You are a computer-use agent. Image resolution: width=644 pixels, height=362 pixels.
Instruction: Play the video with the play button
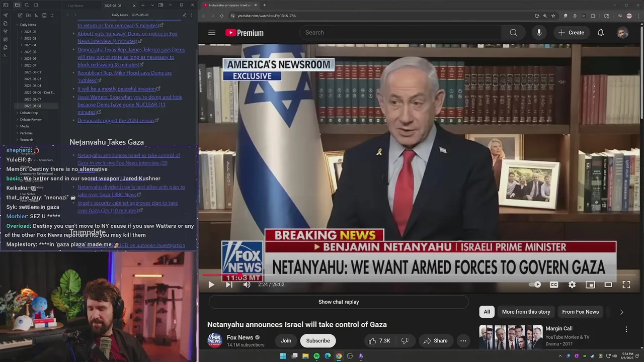[x=211, y=285]
